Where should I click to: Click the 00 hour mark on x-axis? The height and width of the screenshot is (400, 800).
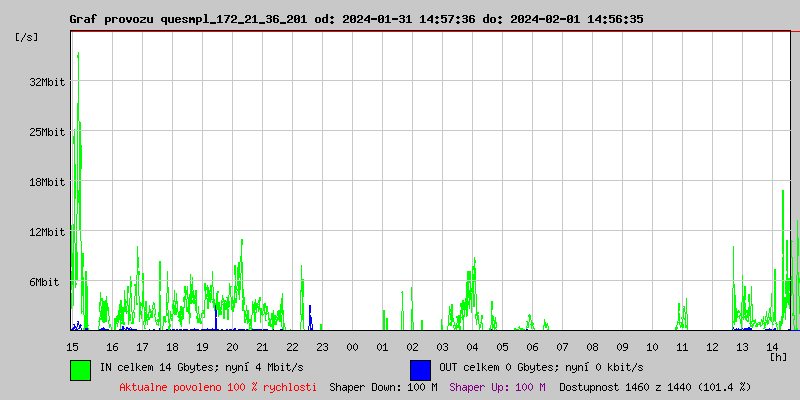coord(352,347)
